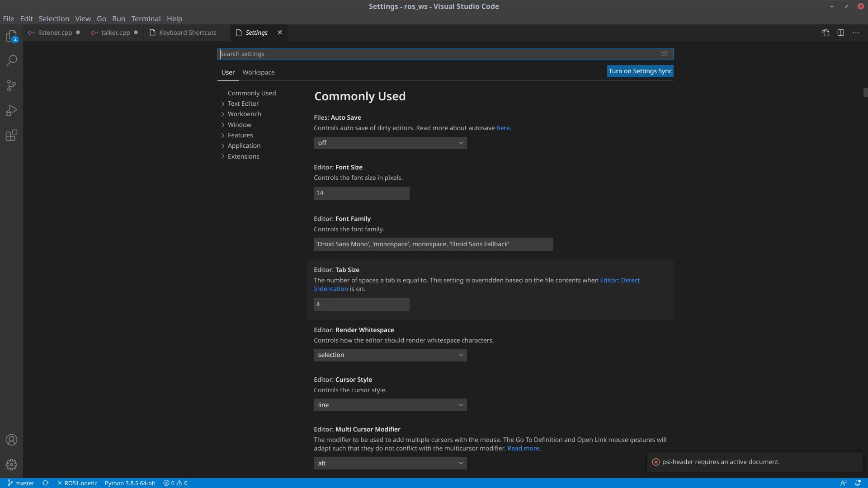
Task: Click Open Settings (JSON) icon
Action: [x=826, y=33]
